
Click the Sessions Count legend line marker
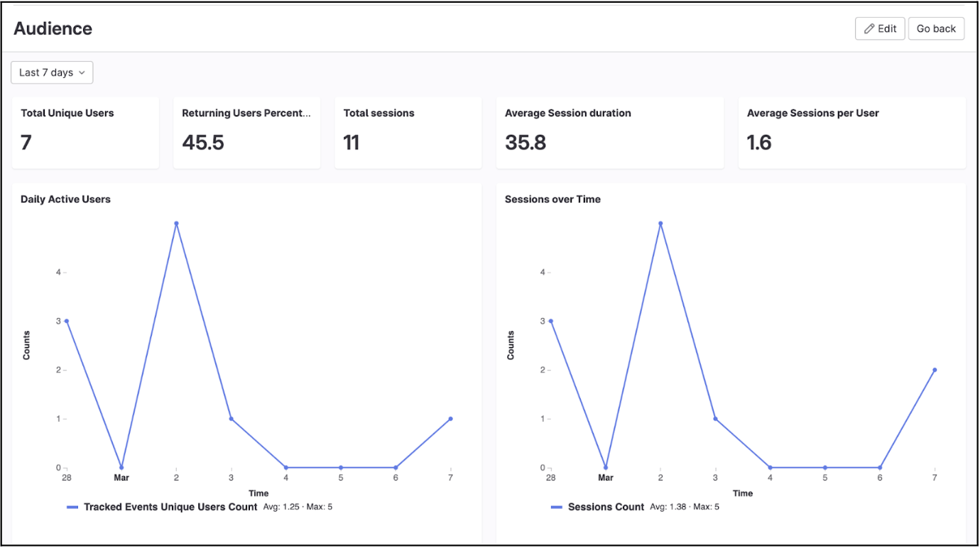pos(558,507)
